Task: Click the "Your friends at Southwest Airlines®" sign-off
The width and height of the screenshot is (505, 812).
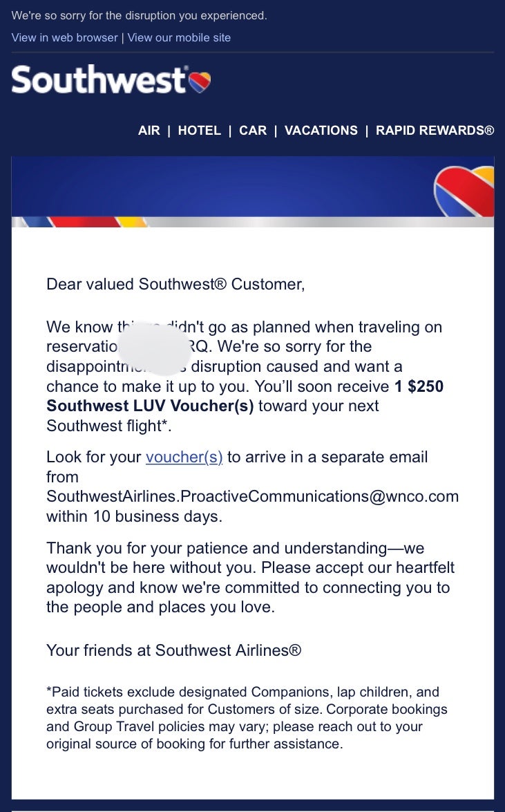Action: (x=173, y=650)
